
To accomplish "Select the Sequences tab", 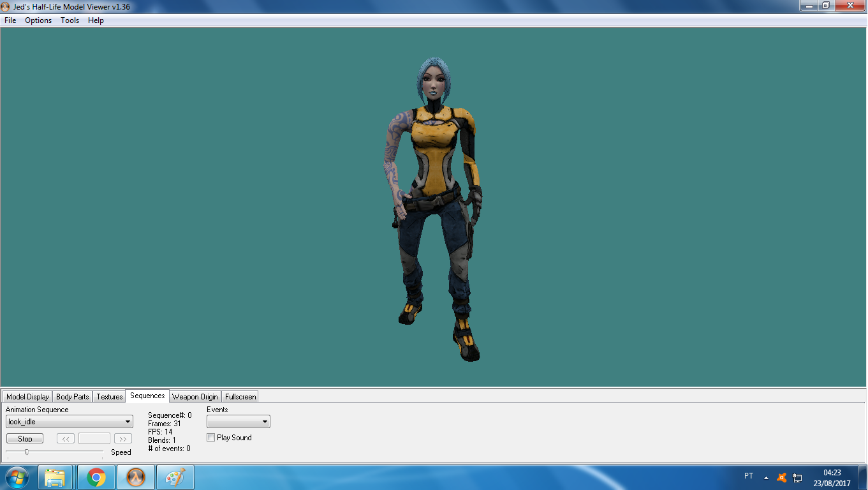I will point(147,396).
